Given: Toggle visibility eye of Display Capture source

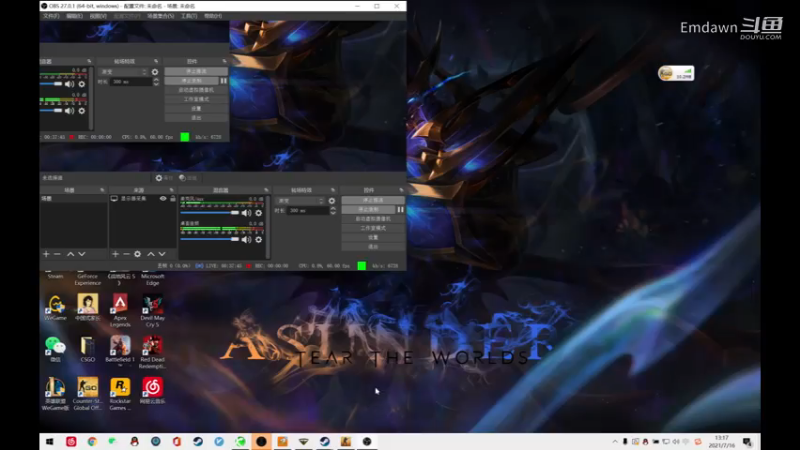Looking at the screenshot, I should point(163,198).
